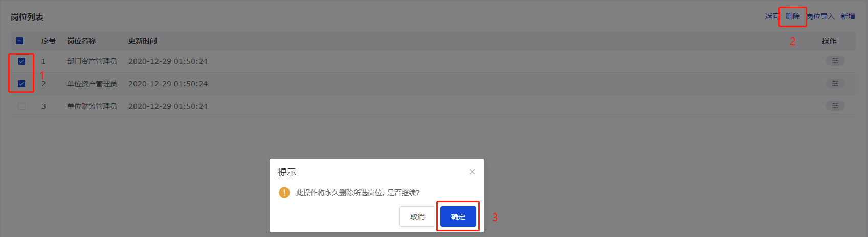Open the operation icon for 单位财务管理员 row

coord(835,106)
